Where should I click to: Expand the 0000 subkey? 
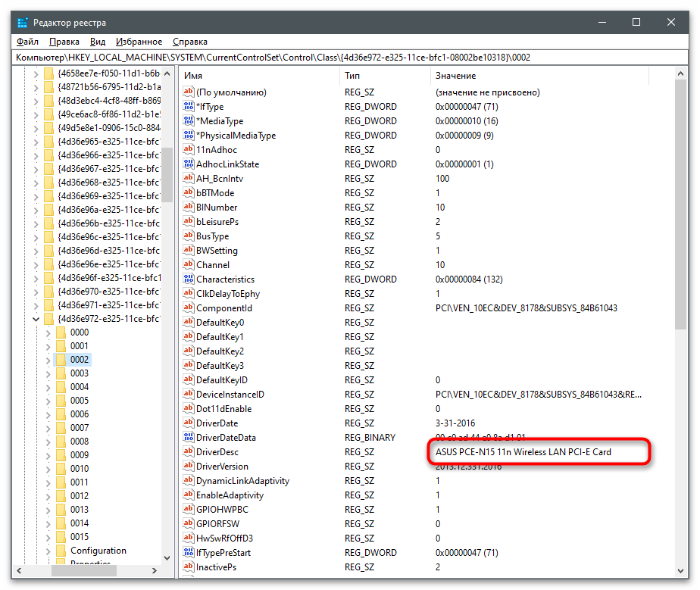[48, 332]
